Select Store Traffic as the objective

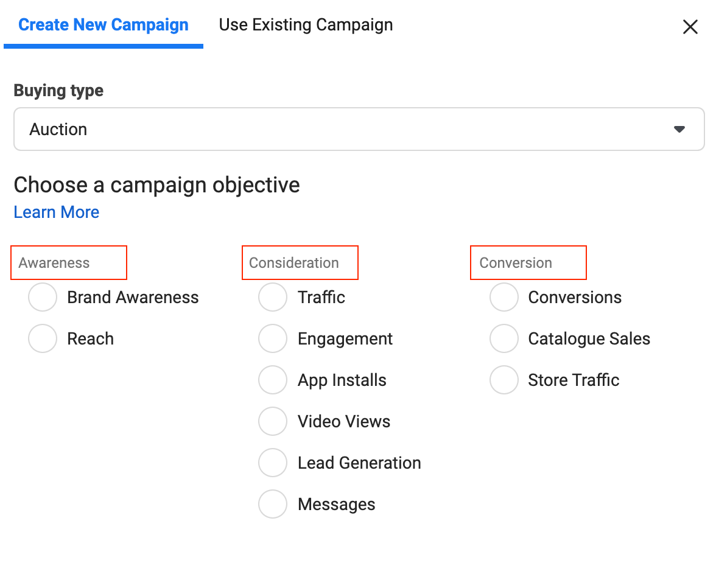click(504, 380)
